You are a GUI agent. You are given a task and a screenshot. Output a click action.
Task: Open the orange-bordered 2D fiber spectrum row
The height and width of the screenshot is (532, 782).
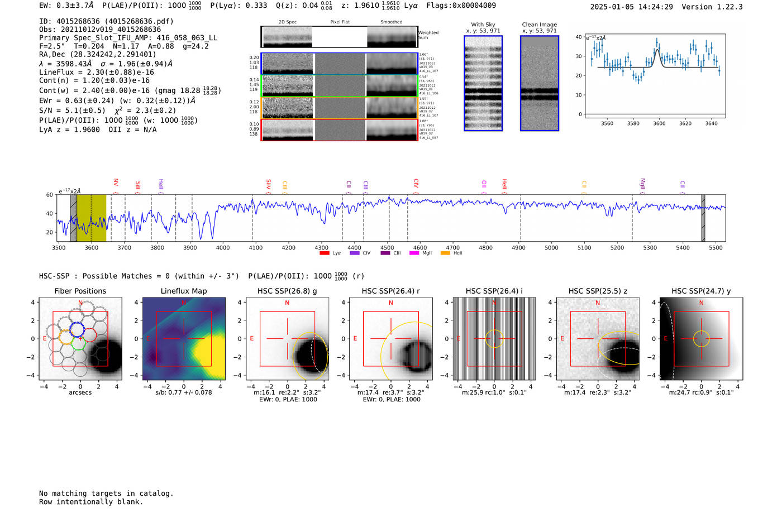click(x=339, y=108)
